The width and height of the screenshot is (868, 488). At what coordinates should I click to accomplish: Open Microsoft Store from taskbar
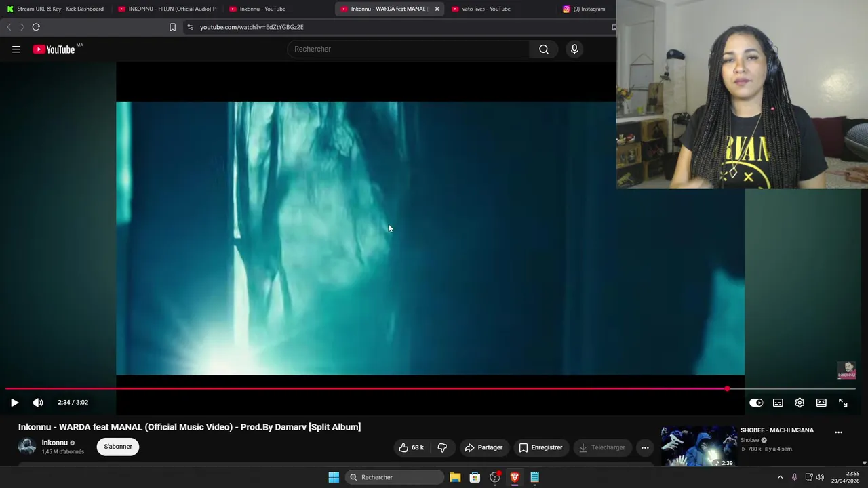coord(475,477)
